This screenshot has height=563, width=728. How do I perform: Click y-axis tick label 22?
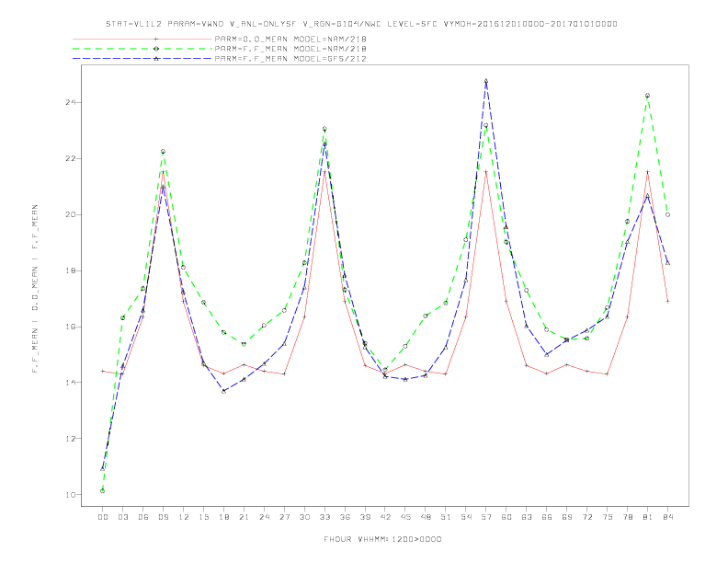pyautogui.click(x=71, y=158)
